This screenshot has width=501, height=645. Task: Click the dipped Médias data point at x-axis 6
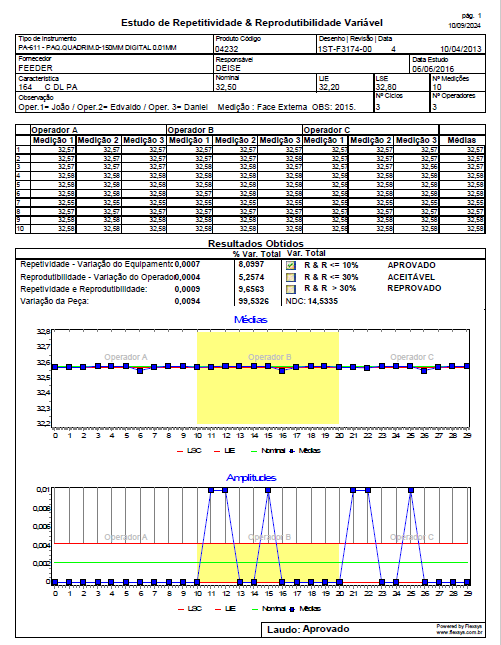pyautogui.click(x=140, y=371)
